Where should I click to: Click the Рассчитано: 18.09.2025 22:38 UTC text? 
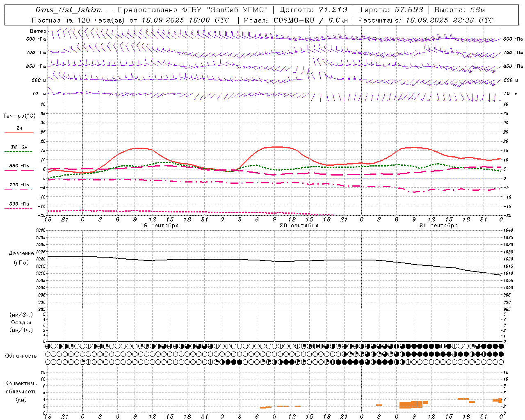pos(426,20)
